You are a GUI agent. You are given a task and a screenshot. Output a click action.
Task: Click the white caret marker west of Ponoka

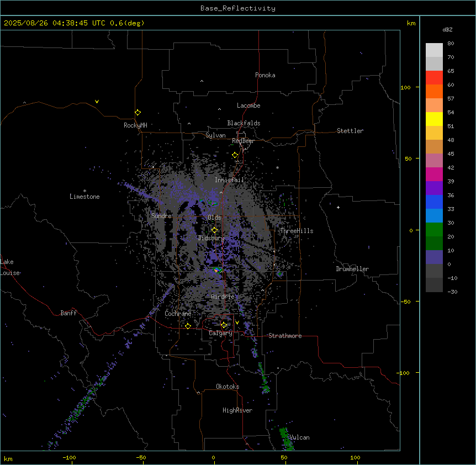[x=202, y=81]
